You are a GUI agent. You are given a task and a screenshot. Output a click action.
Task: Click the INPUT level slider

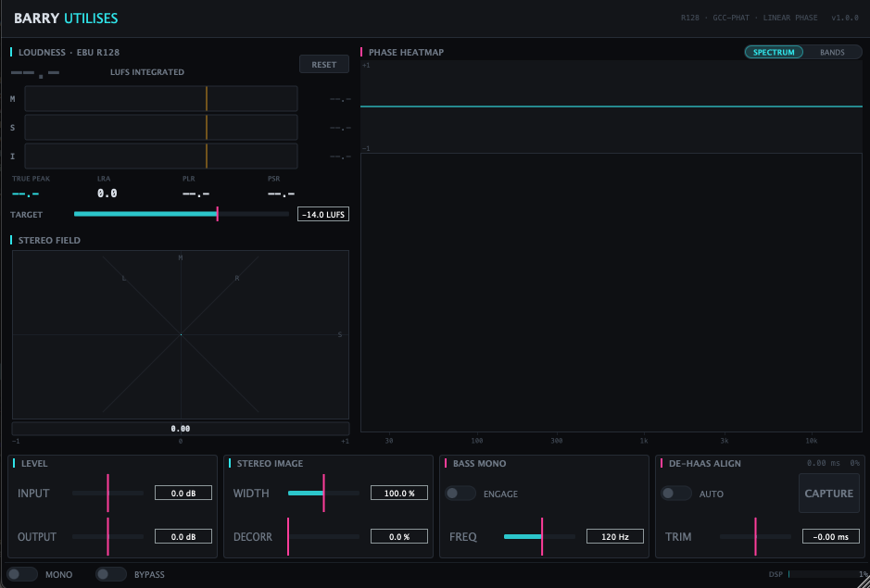tap(107, 494)
